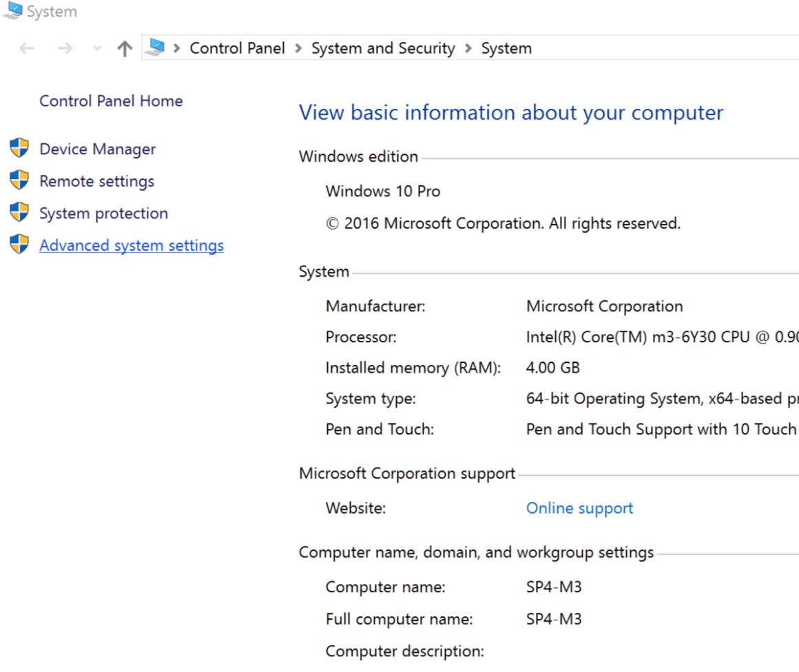Open System protection
This screenshot has height=672, width=799.
(103, 213)
